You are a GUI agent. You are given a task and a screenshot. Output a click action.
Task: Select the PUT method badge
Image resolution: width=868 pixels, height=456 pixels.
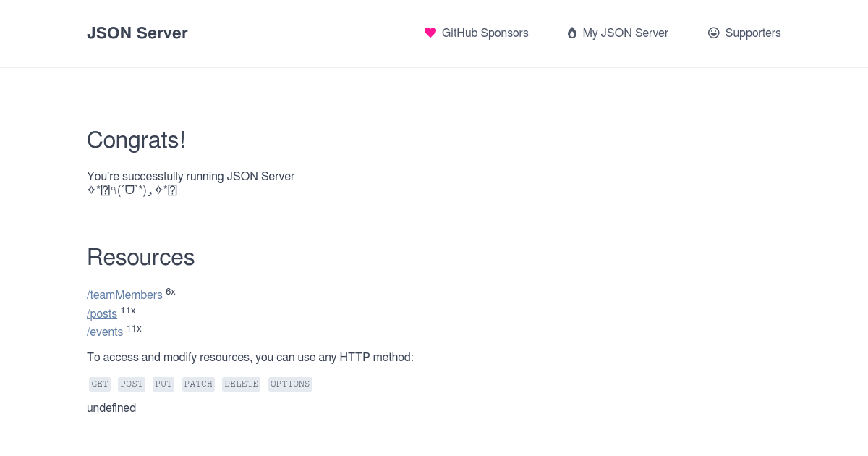(163, 384)
